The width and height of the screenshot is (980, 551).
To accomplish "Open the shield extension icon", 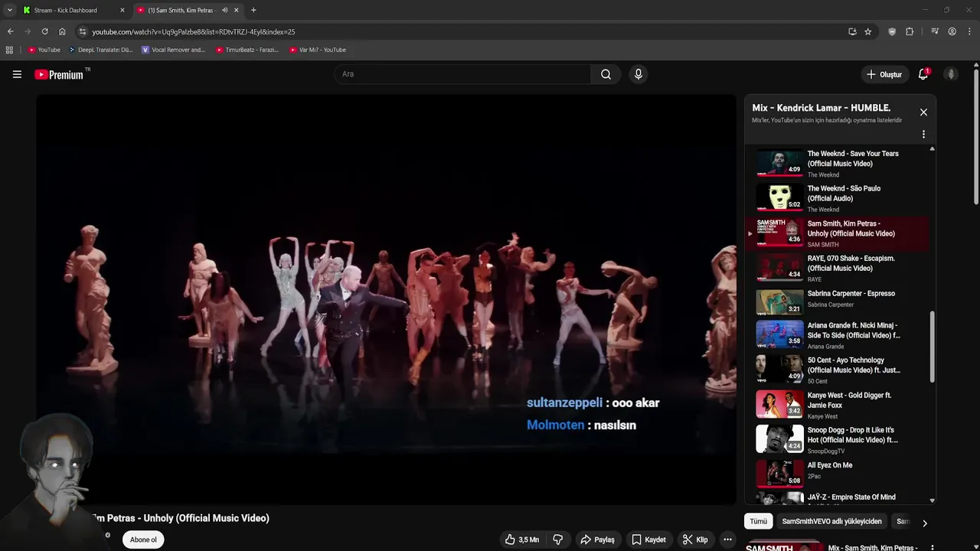I will pyautogui.click(x=892, y=31).
